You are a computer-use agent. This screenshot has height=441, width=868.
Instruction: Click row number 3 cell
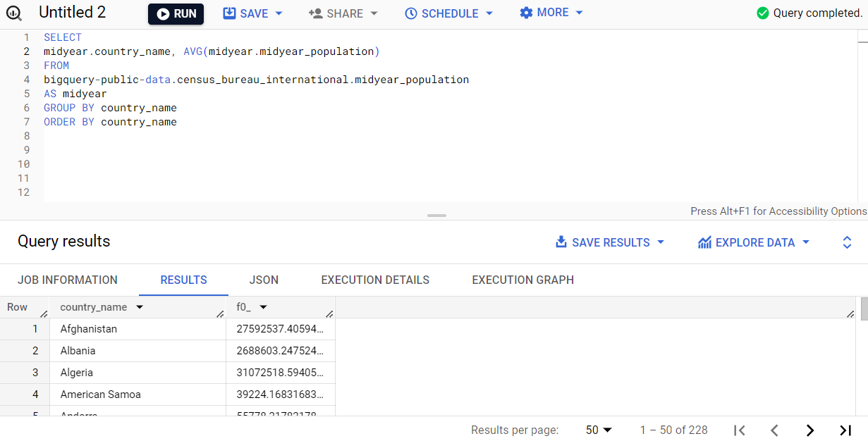point(24,373)
